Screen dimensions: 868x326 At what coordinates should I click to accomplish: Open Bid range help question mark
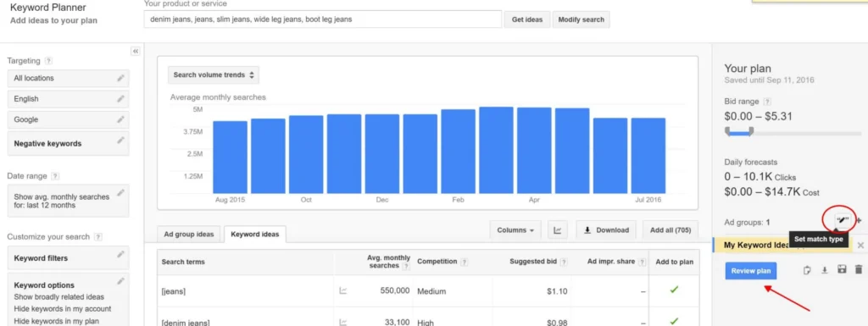pos(767,102)
